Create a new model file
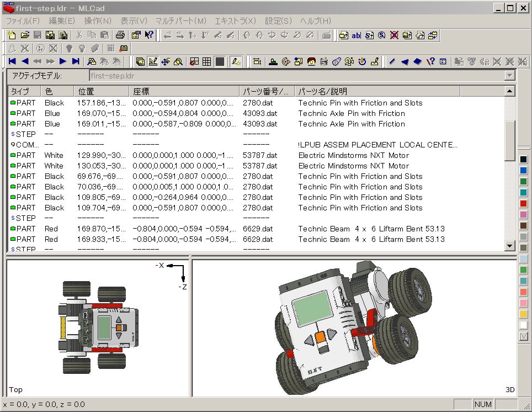Viewport: 532px width, 412px height. [x=12, y=35]
